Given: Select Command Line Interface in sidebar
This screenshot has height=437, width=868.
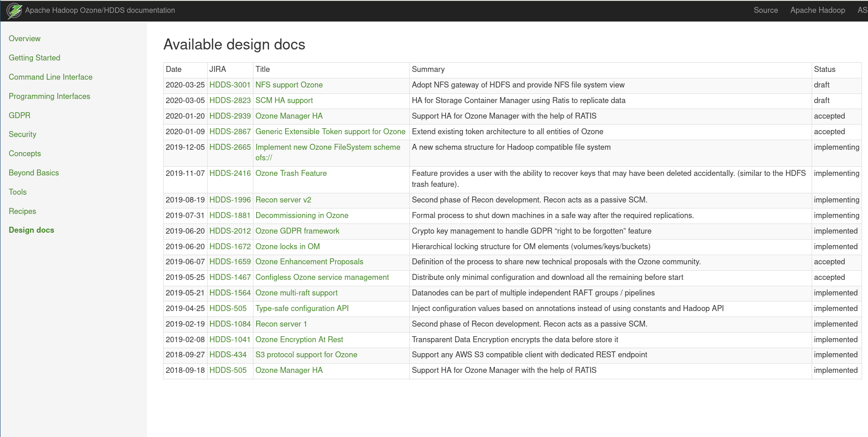Looking at the screenshot, I should click(50, 77).
